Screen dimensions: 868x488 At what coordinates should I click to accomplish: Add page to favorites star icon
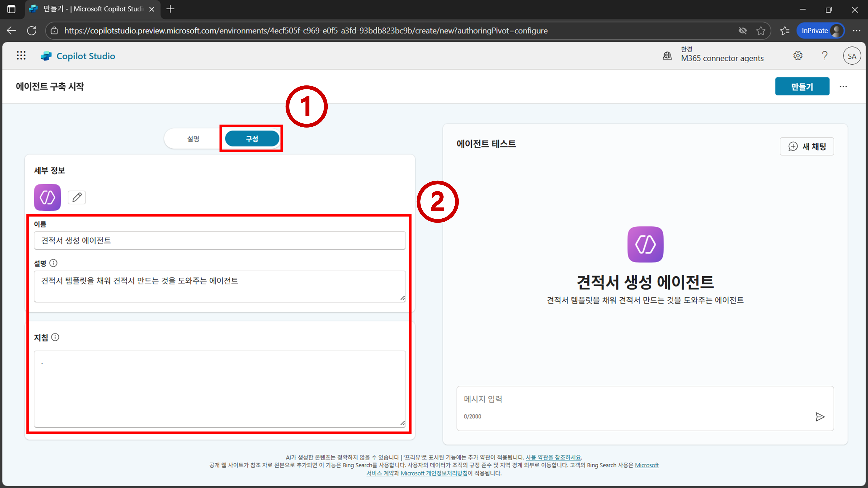pos(761,31)
